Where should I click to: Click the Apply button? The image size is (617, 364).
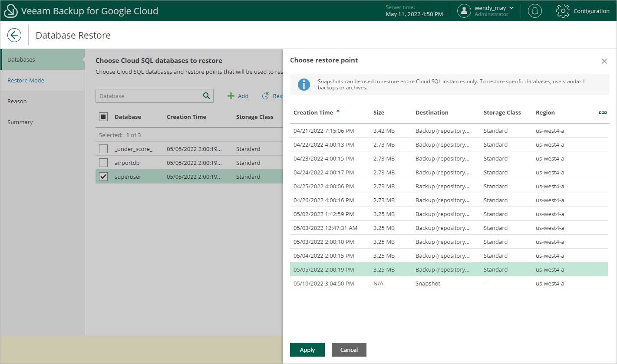coord(307,350)
